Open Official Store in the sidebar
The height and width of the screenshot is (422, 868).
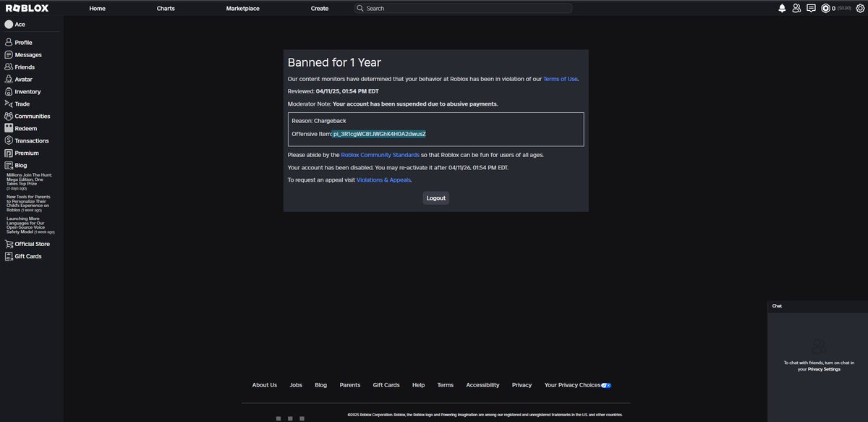(27, 244)
